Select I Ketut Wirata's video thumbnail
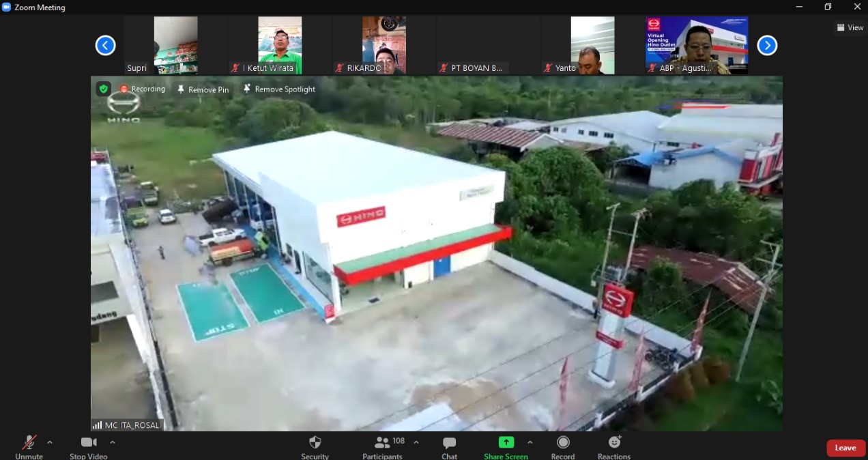The width and height of the screenshot is (868, 460). pyautogui.click(x=280, y=45)
